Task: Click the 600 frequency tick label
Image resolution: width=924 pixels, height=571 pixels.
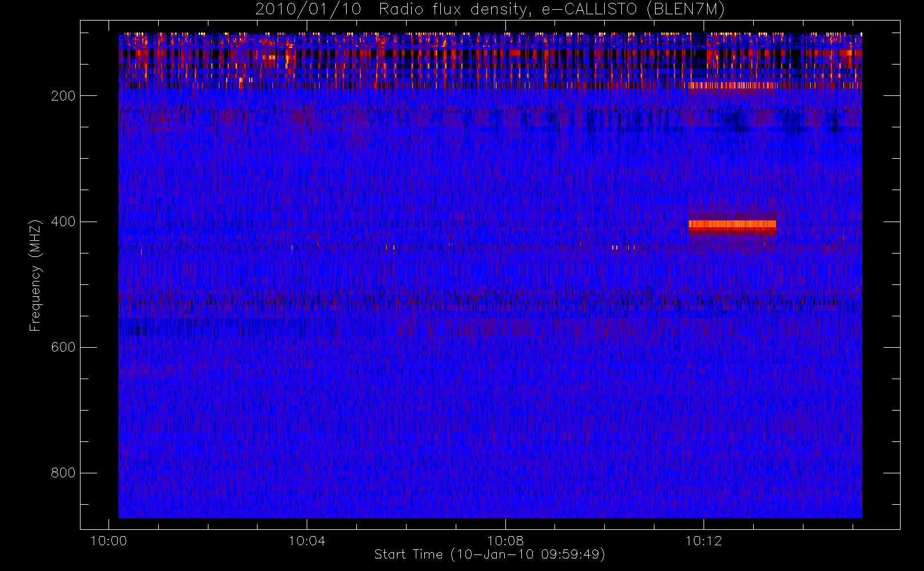Action: point(63,347)
